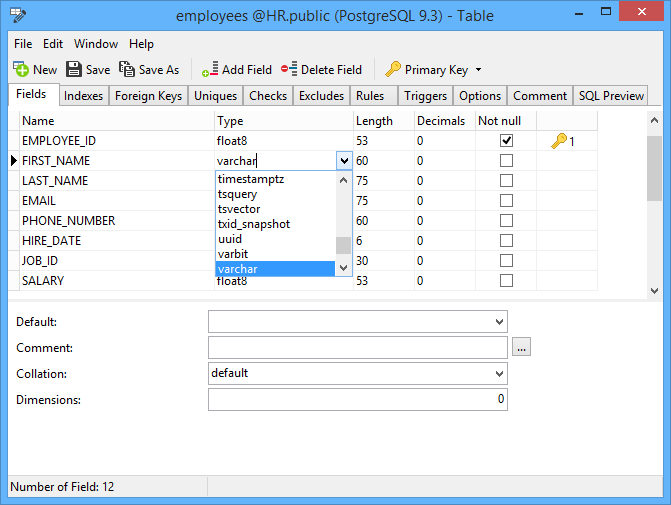This screenshot has width=671, height=505.
Task: Click the fields grid vertical scrollbar thumb
Action: point(654,168)
